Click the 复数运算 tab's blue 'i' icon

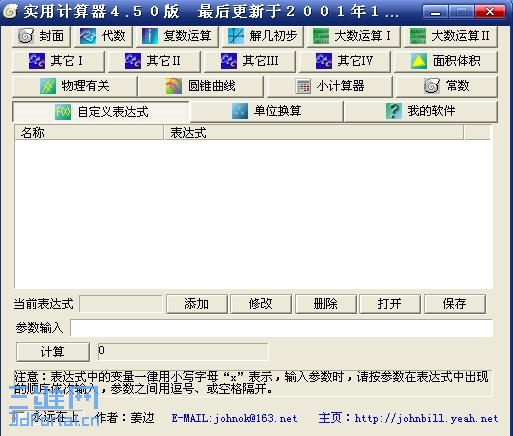tap(150, 36)
